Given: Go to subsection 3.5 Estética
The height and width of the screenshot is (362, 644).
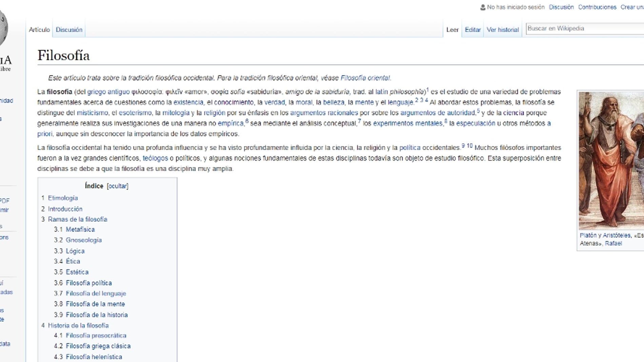Looking at the screenshot, I should (71, 272).
